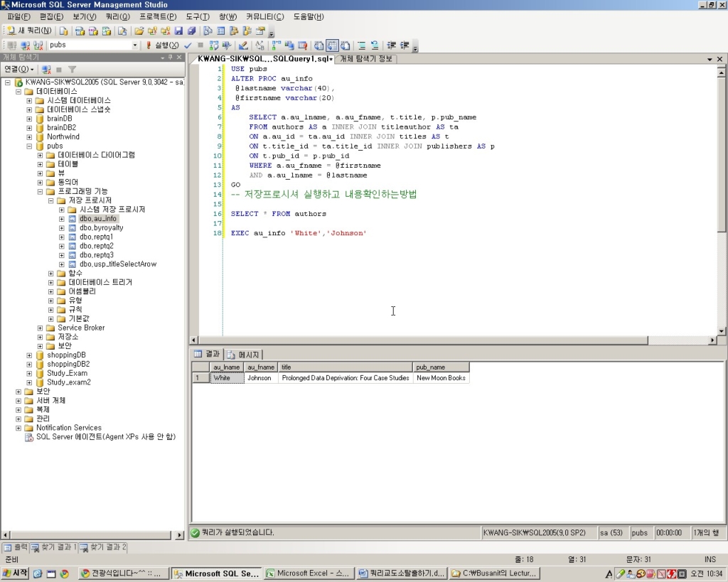Screen dimensions: 728x582
Task: Click the New Query toolbar button
Action: [x=28, y=31]
